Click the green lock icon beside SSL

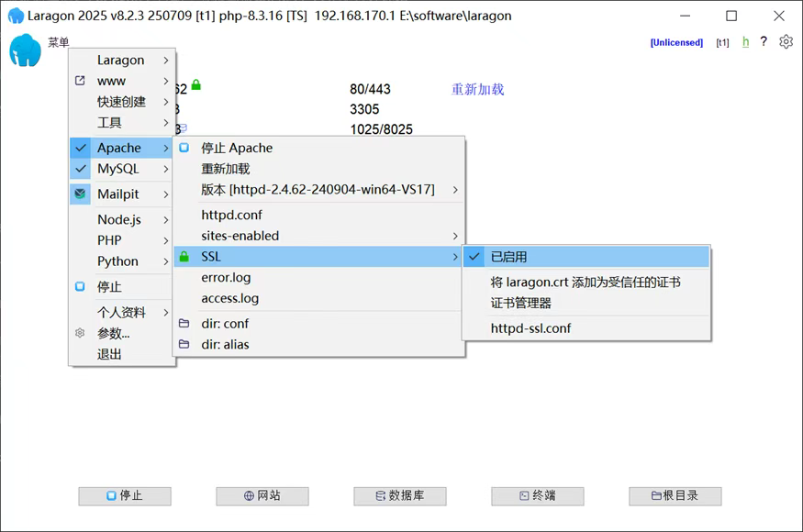click(x=184, y=257)
